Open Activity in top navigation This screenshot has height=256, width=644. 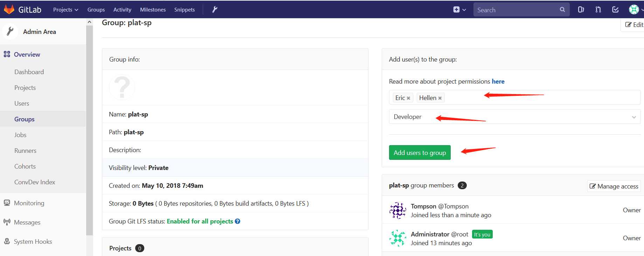[x=122, y=9]
